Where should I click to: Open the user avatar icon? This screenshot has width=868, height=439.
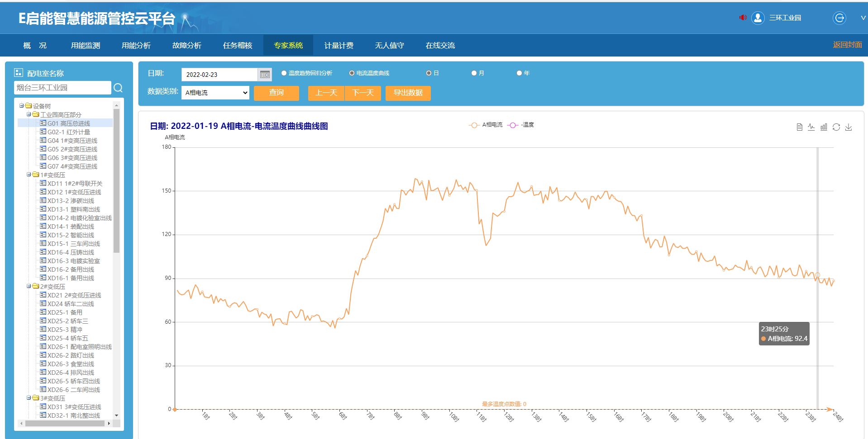tap(758, 18)
